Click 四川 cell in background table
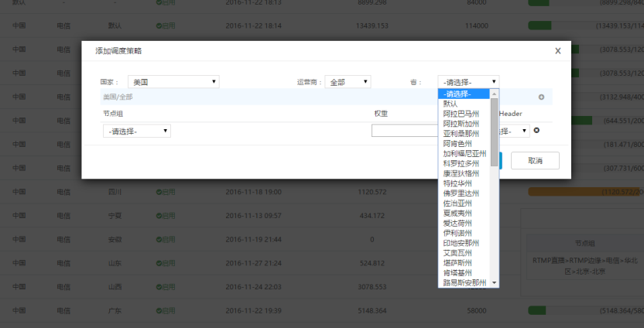644x328 pixels. [x=115, y=192]
